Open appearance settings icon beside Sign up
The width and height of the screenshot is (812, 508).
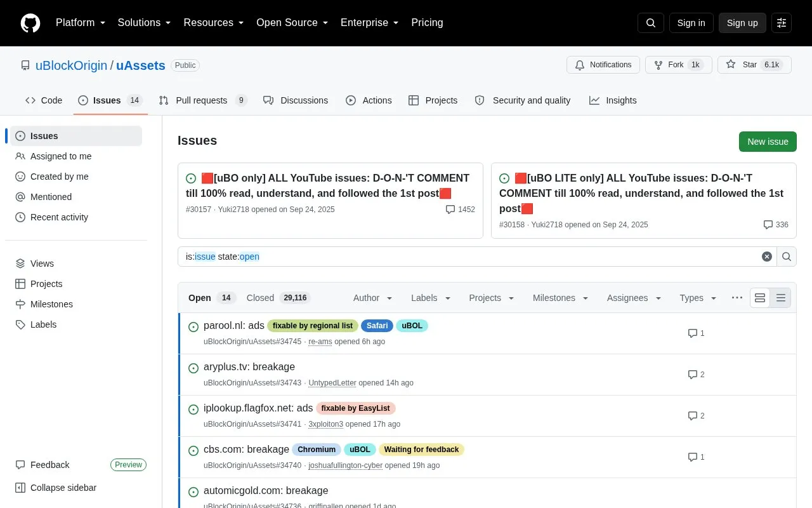coord(782,23)
